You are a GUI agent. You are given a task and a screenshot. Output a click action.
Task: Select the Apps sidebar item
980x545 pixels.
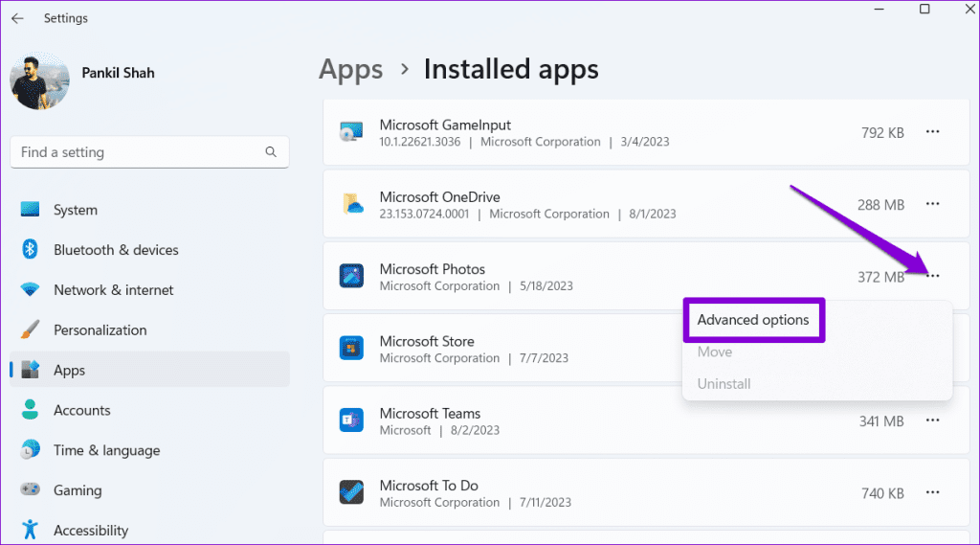pyautogui.click(x=149, y=370)
